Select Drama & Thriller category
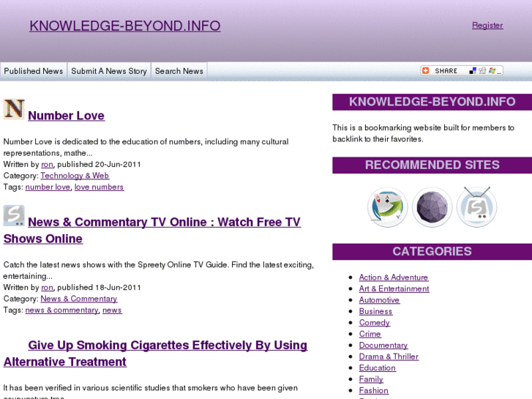The width and height of the screenshot is (532, 399). pos(389,357)
